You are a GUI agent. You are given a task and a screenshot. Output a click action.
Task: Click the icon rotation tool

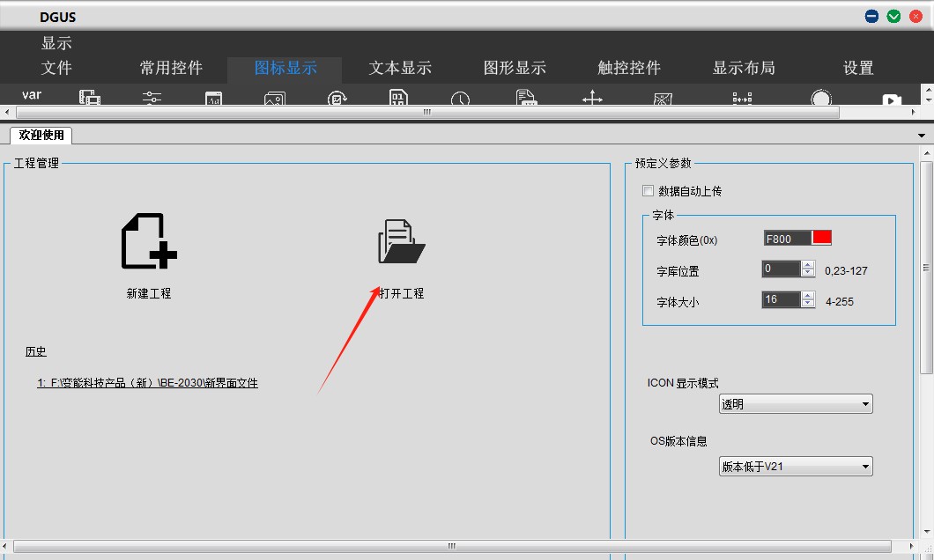coord(337,98)
